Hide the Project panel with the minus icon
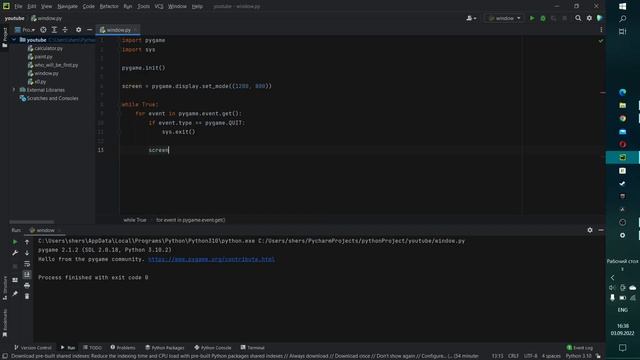The image size is (640, 360). coord(89,30)
